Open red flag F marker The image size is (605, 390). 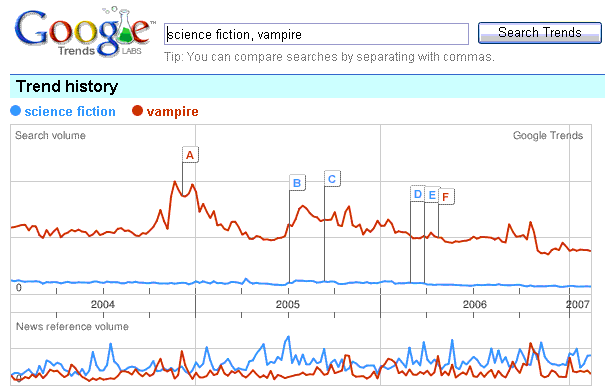tap(446, 197)
